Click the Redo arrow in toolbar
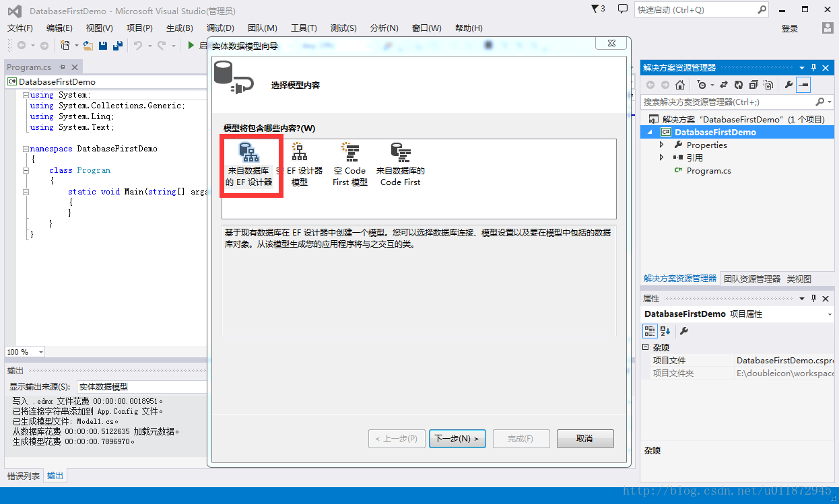This screenshot has width=839, height=504. coord(162,46)
